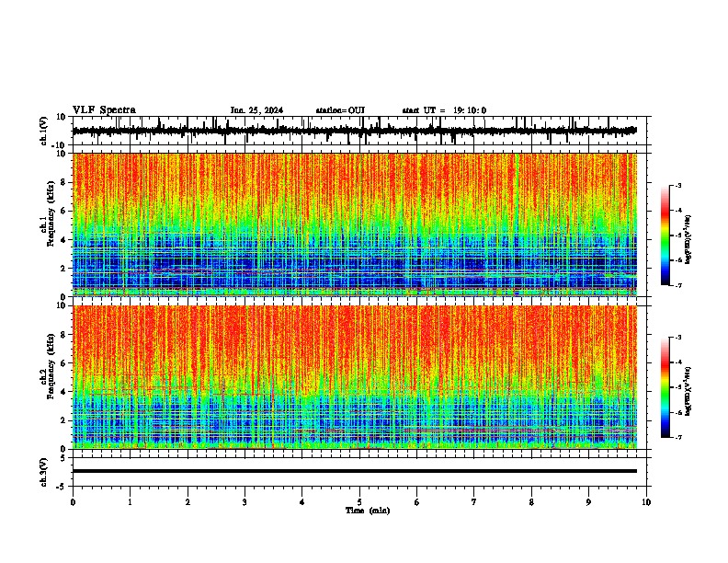The width and height of the screenshot is (728, 563).
Task: Click the ch.1 frequency axis "2" tick label
Action: tap(63, 268)
